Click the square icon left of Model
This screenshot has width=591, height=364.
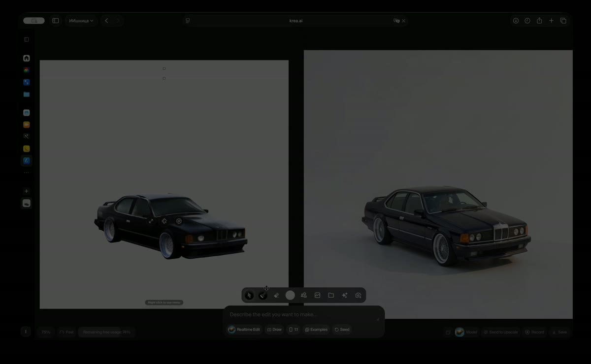pyautogui.click(x=448, y=332)
